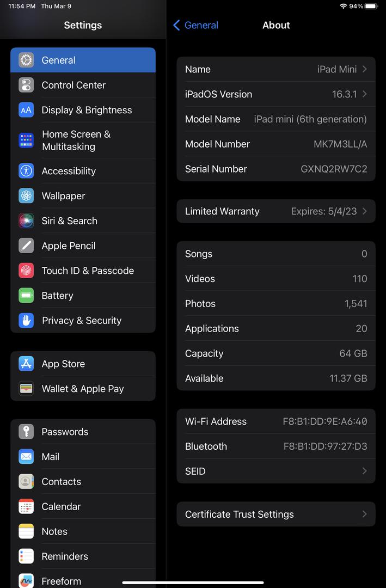Viewport: 386px width, 588px height.
Task: Select Wi-Fi address F8:B1:DD:9E:A6:40
Action: tap(325, 421)
